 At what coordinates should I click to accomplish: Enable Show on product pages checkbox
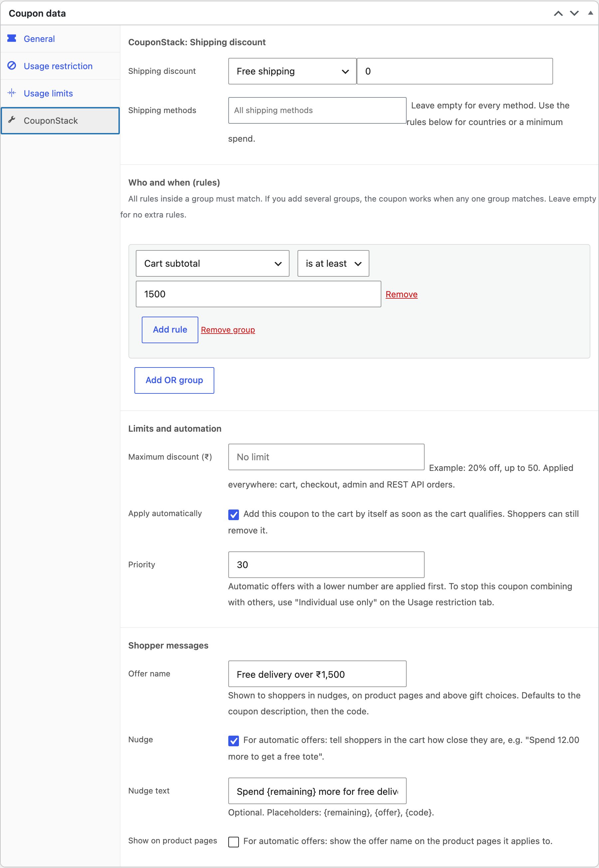[x=234, y=842]
